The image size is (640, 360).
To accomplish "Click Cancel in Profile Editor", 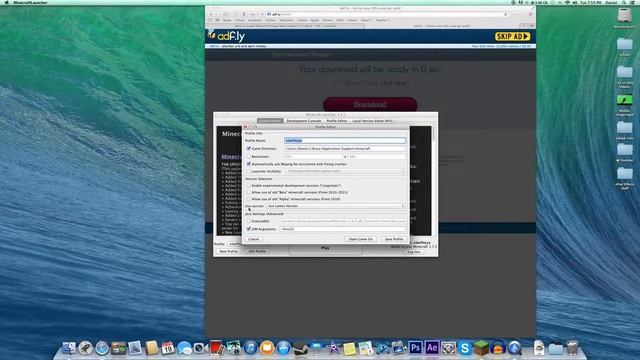I will pyautogui.click(x=253, y=239).
